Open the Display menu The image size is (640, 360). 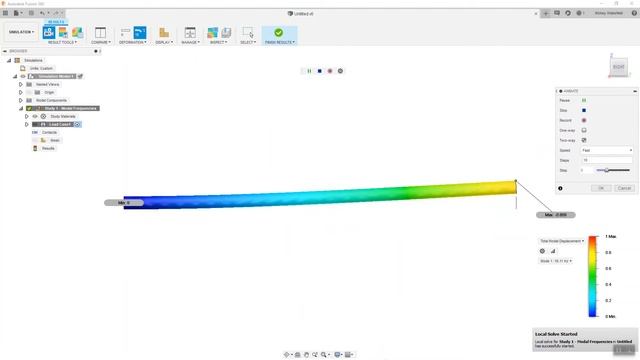click(x=164, y=42)
